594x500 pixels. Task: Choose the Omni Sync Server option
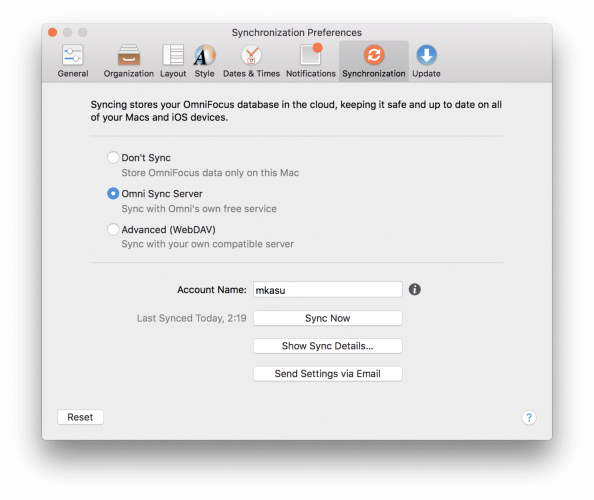click(x=113, y=194)
